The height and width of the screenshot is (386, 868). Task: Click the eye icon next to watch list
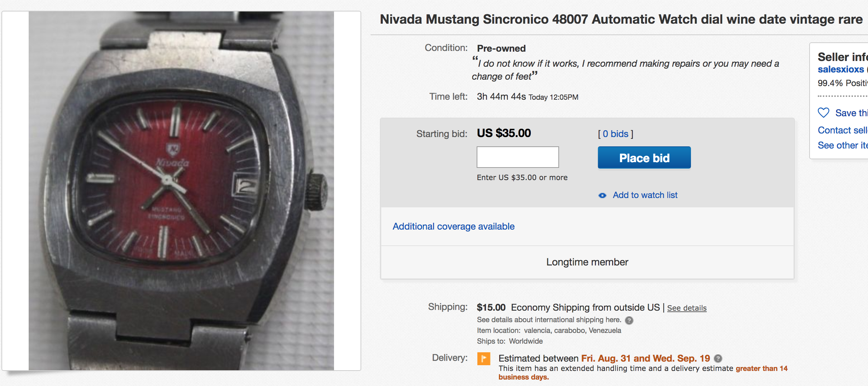[x=602, y=196]
